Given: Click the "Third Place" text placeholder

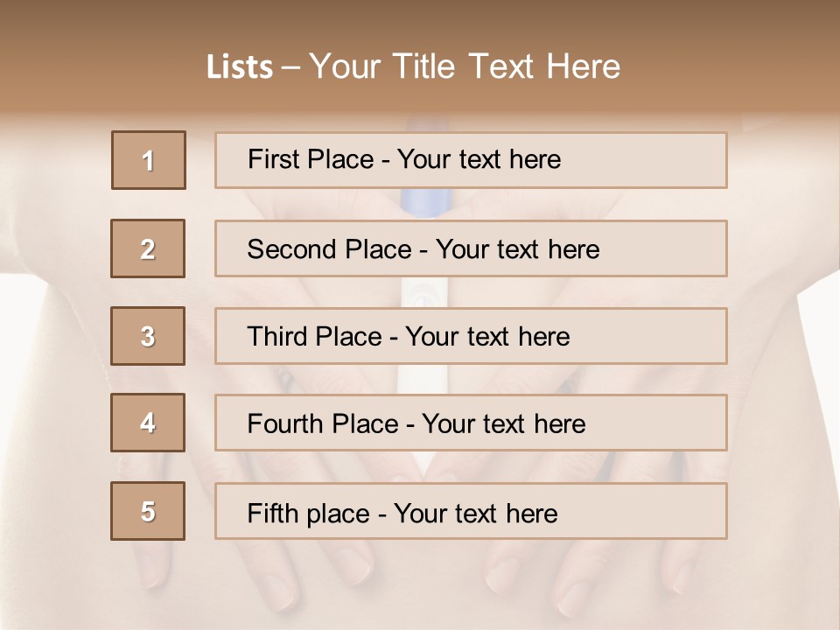Looking at the screenshot, I should (x=471, y=336).
